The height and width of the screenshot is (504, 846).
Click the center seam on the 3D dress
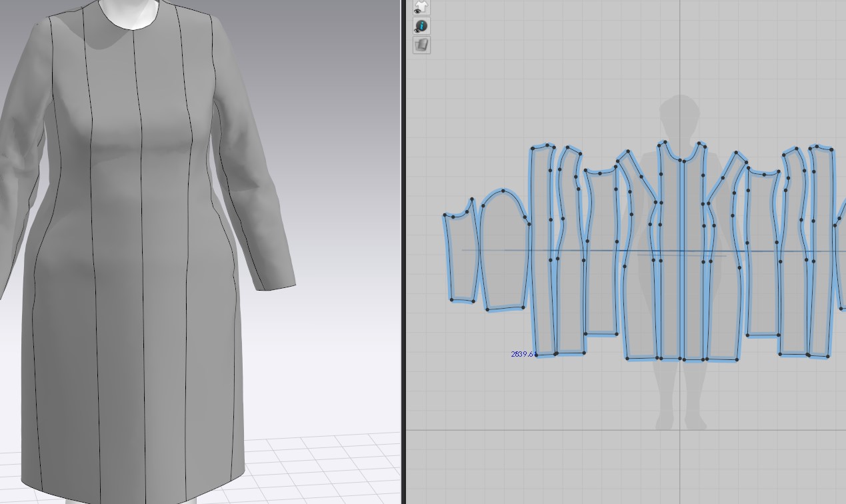[141, 267]
